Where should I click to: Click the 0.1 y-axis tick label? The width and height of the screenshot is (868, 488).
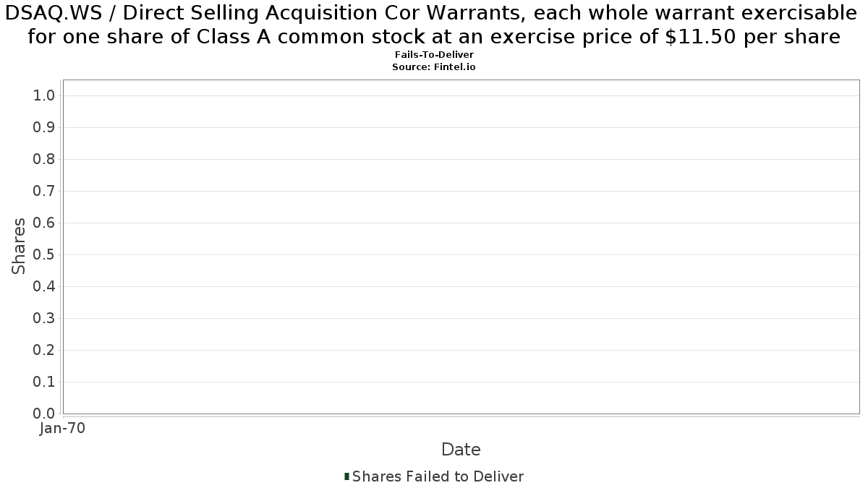[44, 382]
